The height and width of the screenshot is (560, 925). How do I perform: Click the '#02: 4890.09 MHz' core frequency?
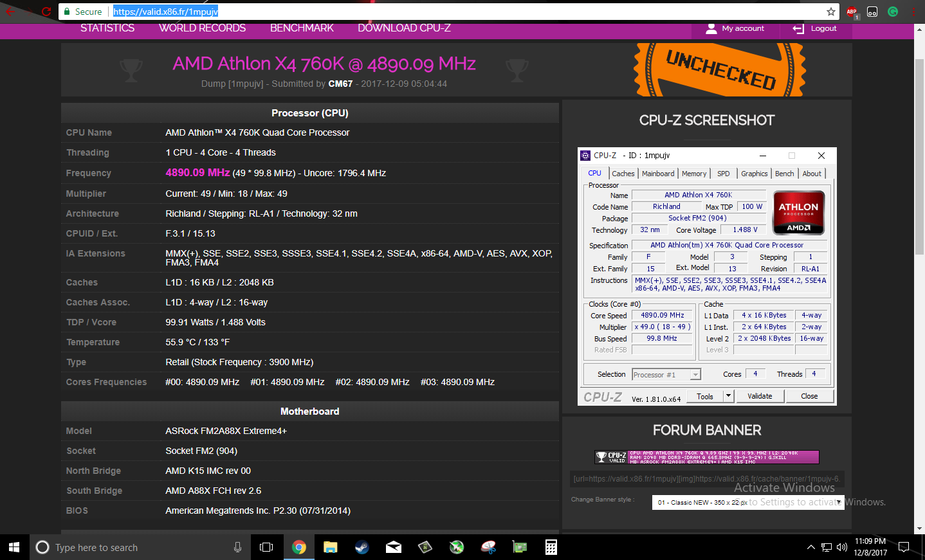pos(372,382)
